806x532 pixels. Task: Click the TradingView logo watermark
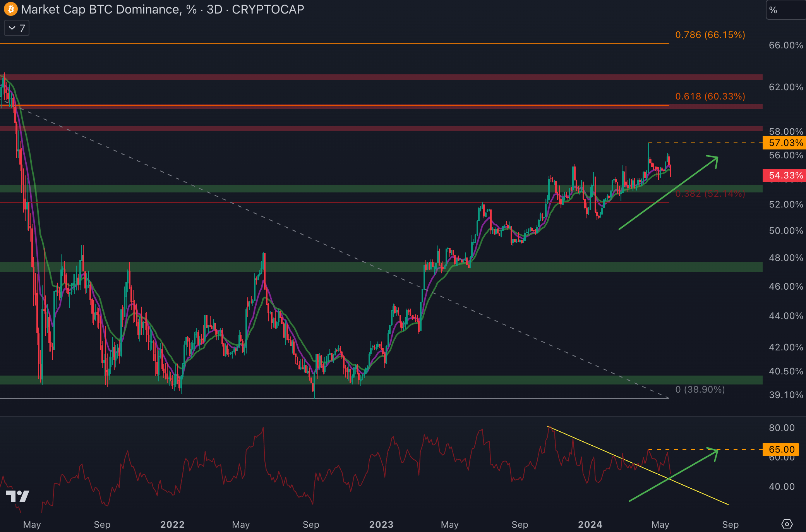point(18,496)
